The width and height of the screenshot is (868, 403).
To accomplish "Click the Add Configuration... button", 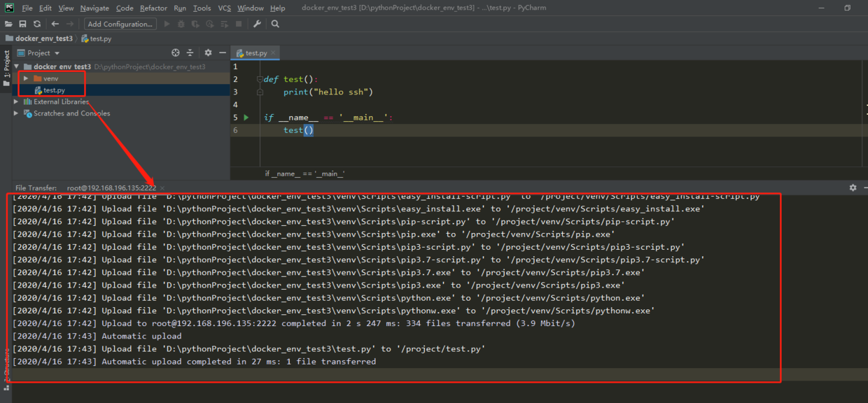I will coord(120,24).
